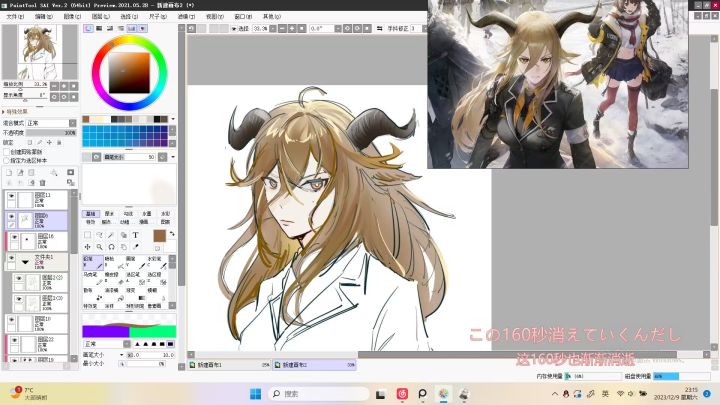720x405 pixels.
Task: Collapse the 文件夹1 folder triangle
Action: 25,262
